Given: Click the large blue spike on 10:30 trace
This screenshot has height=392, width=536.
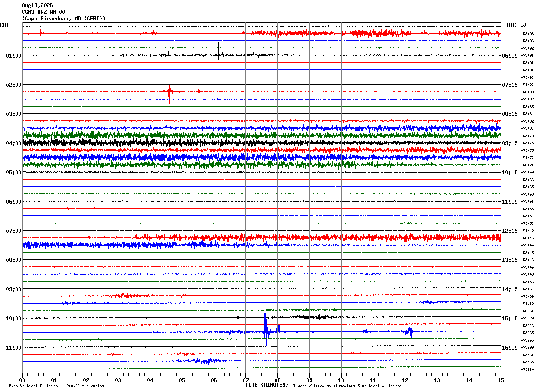Looking at the screenshot, I should pos(265,325).
